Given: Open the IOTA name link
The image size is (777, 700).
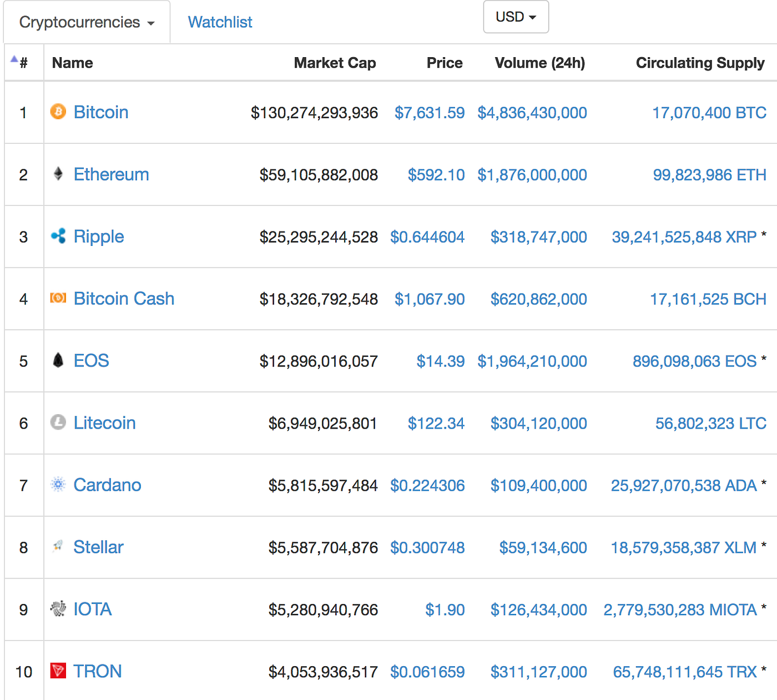Looking at the screenshot, I should tap(93, 610).
